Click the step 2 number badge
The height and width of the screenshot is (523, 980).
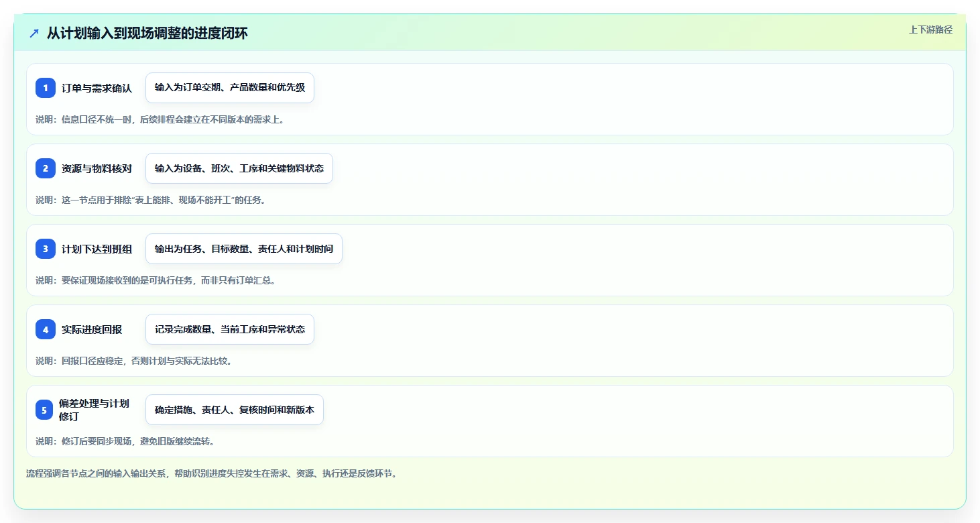(46, 168)
